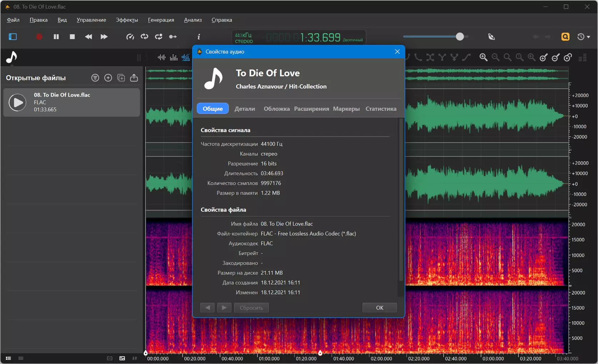This screenshot has width=598, height=364.
Task: Click the dot-with-arrow playback icon
Action: click(173, 37)
